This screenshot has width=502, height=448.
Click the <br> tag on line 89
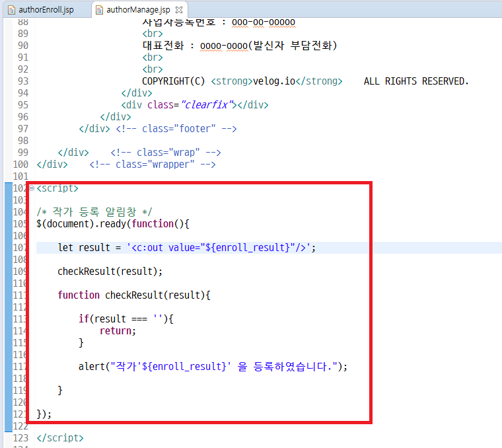(153, 34)
